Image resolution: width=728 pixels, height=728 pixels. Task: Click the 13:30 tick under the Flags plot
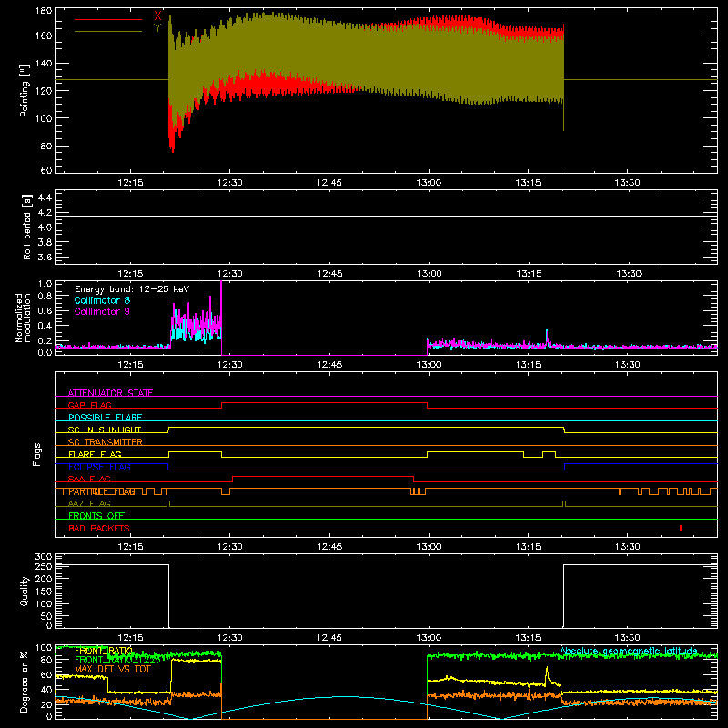pos(628,547)
